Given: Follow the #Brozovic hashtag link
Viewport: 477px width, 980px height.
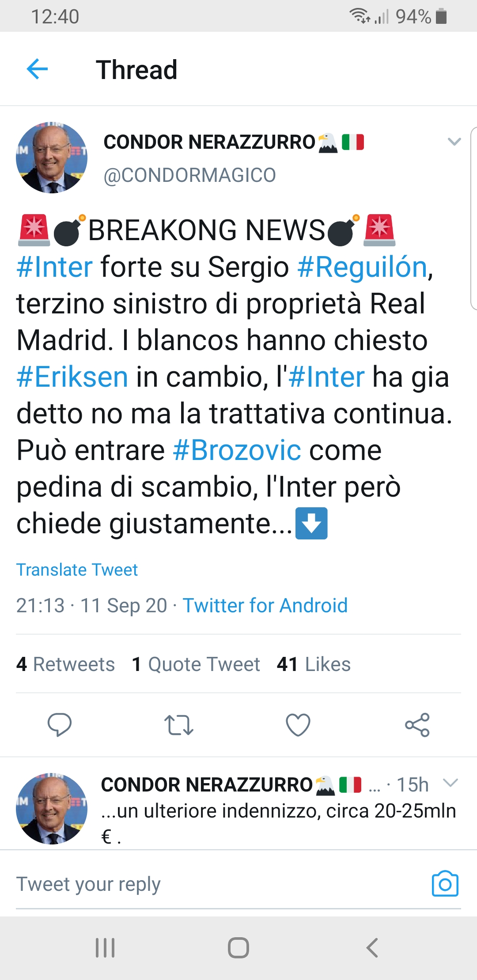Looking at the screenshot, I should coord(237,450).
